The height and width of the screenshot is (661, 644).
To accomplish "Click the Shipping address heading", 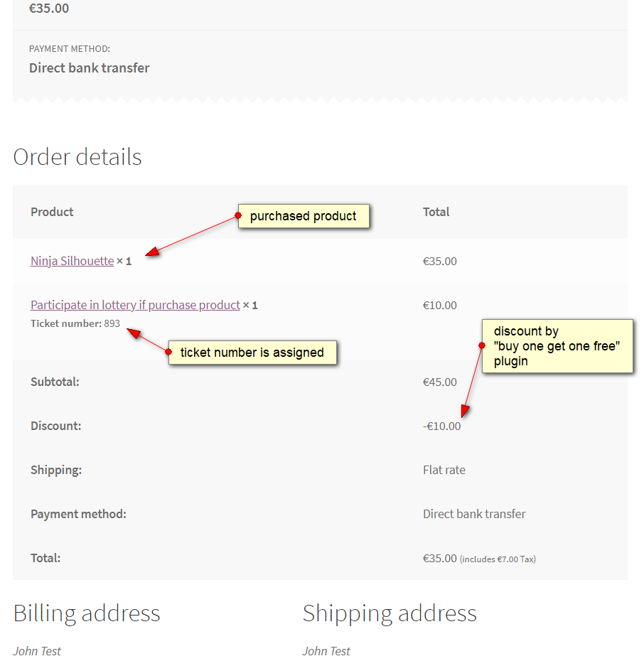I will [x=390, y=613].
